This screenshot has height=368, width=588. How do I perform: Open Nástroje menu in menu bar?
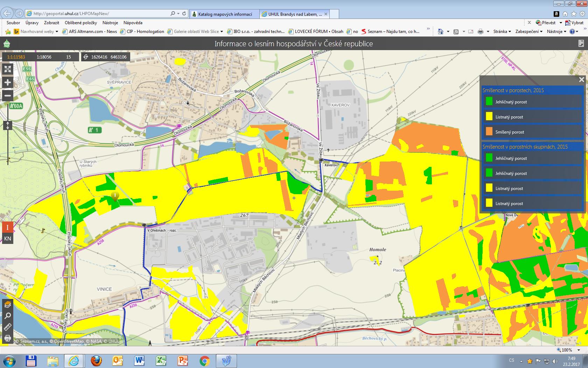pos(110,22)
